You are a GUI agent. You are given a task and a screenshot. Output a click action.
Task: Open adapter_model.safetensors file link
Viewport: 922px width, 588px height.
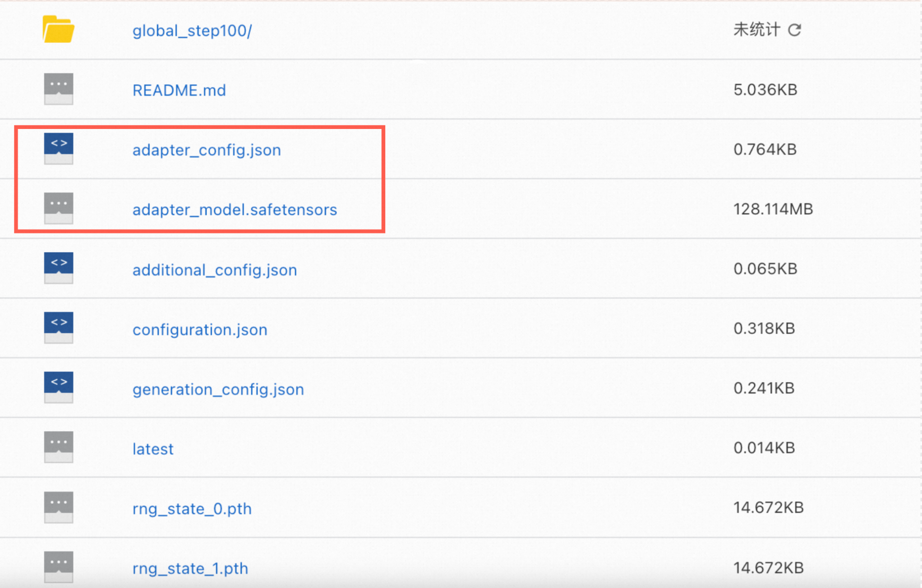click(x=235, y=210)
